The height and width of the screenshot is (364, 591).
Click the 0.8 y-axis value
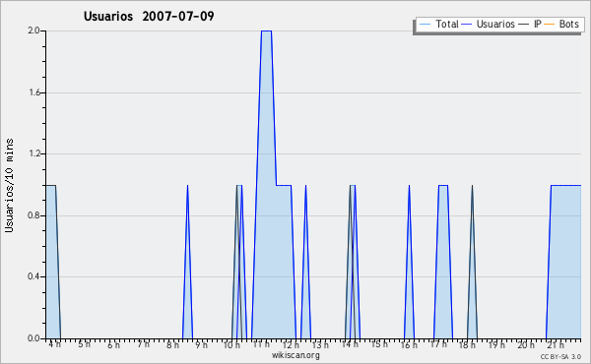pyautogui.click(x=34, y=215)
